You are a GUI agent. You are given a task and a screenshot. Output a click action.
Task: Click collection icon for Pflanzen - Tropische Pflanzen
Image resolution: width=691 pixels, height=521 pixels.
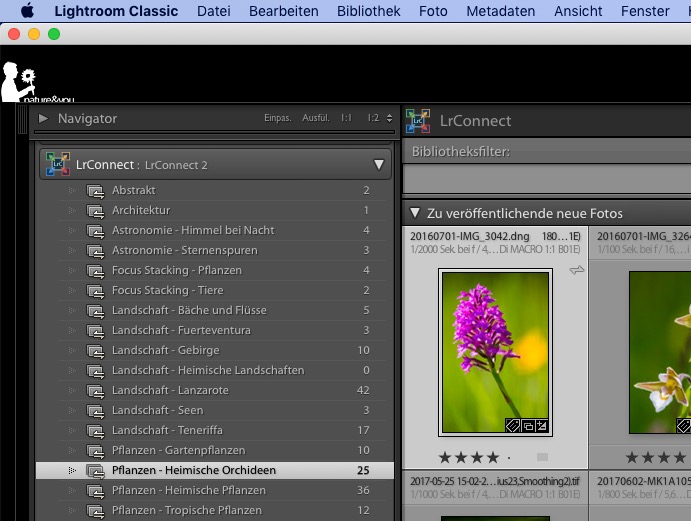click(95, 511)
